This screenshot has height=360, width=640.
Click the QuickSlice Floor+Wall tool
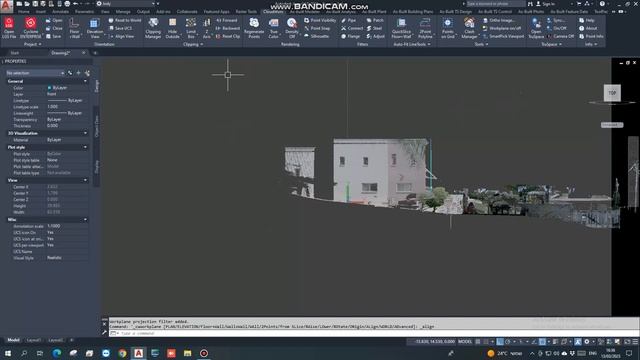click(401, 28)
